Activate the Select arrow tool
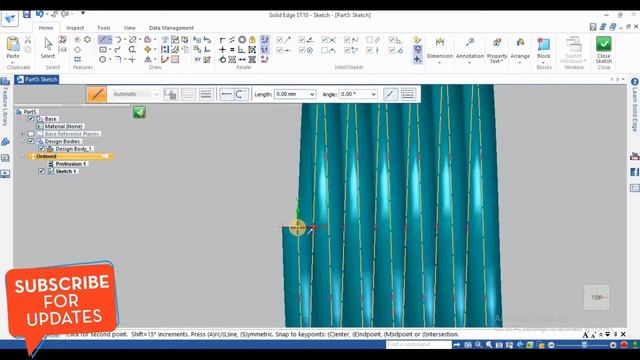The height and width of the screenshot is (360, 640). click(x=48, y=47)
